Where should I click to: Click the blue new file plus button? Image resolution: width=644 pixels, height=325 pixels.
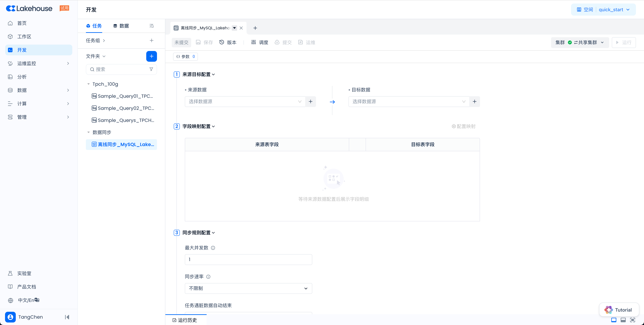pos(151,56)
